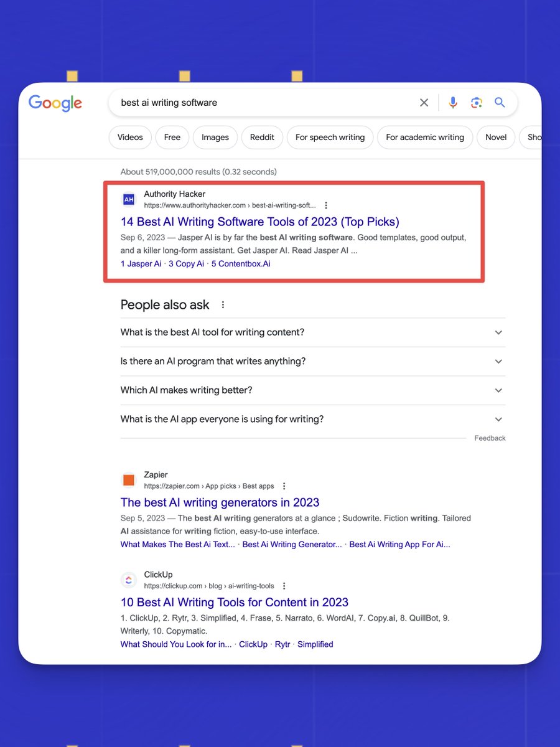Viewport: 560px width, 747px height.
Task: Click the Feedback link
Action: (x=490, y=438)
